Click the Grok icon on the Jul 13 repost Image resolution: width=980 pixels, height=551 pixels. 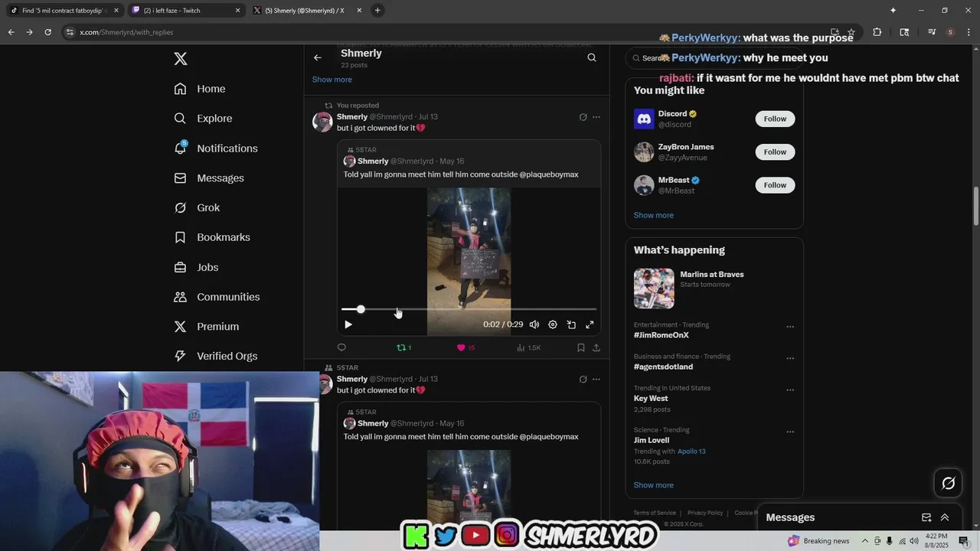[583, 117]
